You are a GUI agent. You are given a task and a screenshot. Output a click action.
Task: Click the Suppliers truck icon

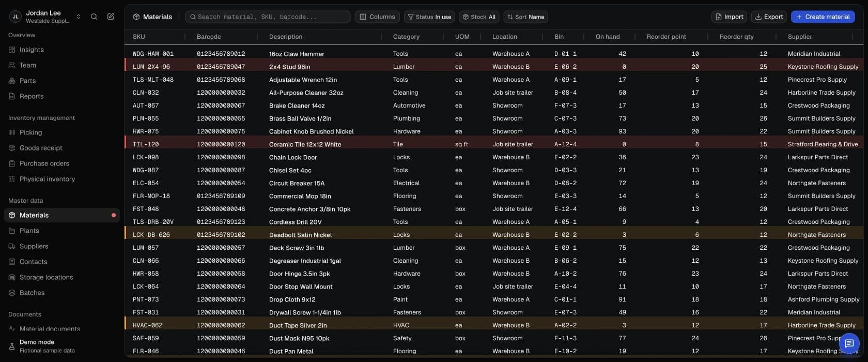12,246
